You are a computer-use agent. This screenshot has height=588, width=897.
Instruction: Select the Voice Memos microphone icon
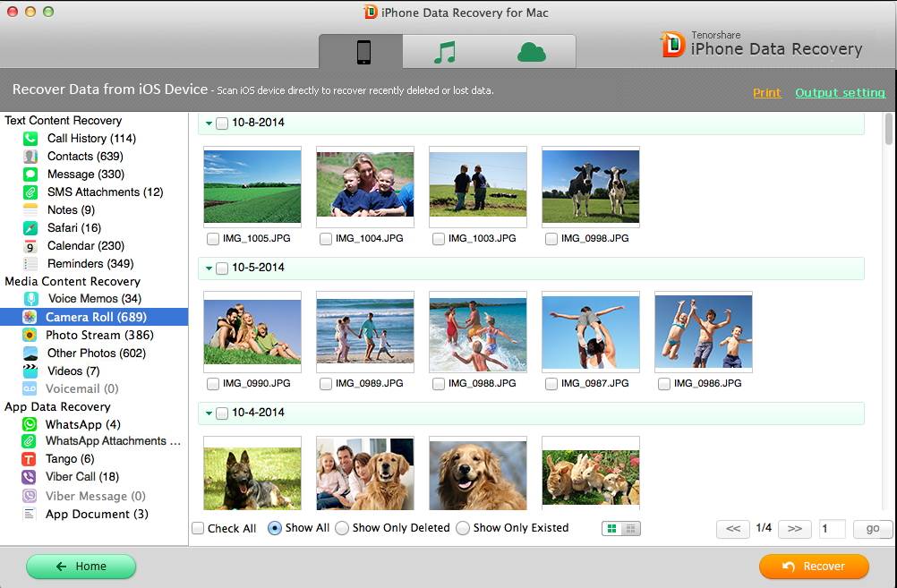[31, 299]
